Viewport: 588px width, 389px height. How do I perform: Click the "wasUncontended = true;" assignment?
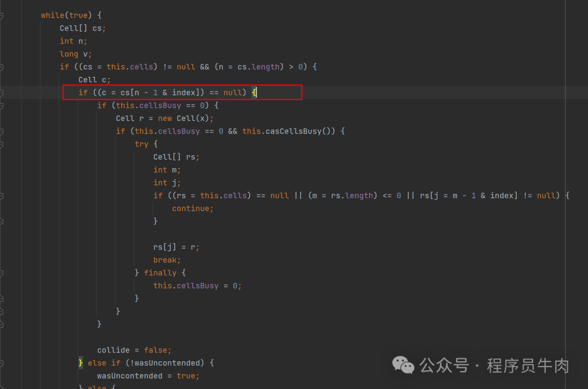pos(148,376)
